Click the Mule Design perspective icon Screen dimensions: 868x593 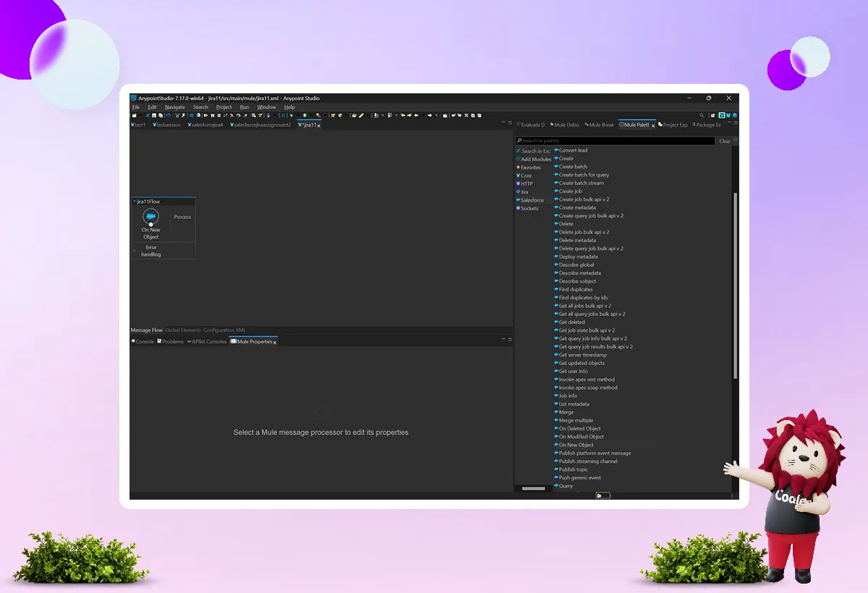point(722,115)
